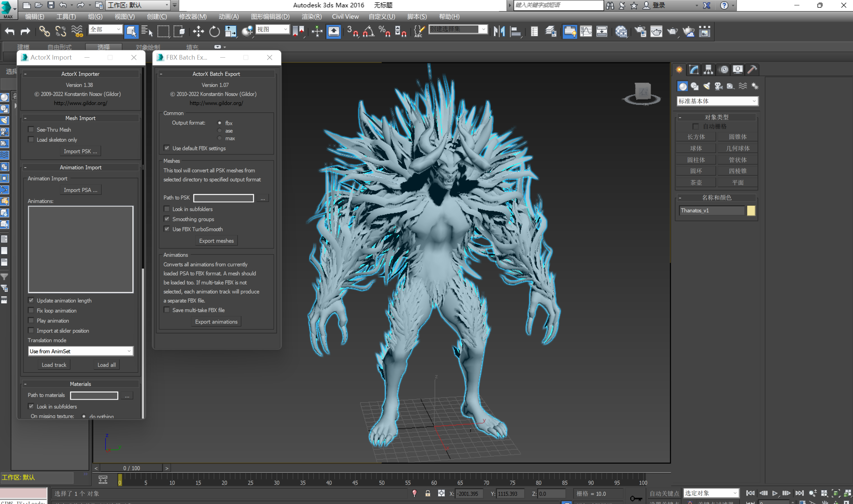
Task: Collapse the 对象类型 rollout
Action: click(716, 117)
